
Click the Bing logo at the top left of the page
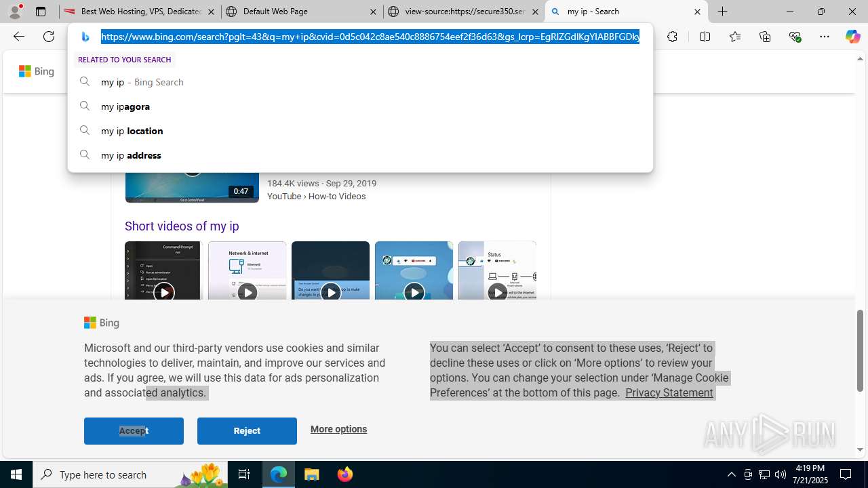pyautogui.click(x=37, y=71)
